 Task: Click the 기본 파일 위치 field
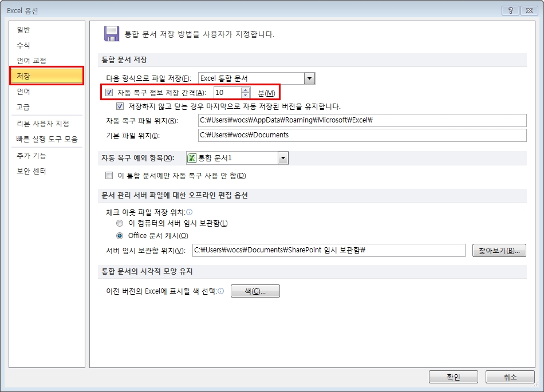coord(362,135)
